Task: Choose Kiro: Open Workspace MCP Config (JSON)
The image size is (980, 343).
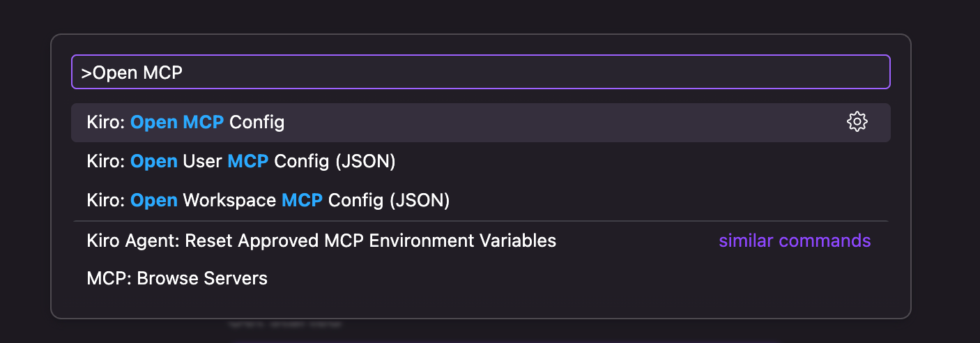Action: 268,201
